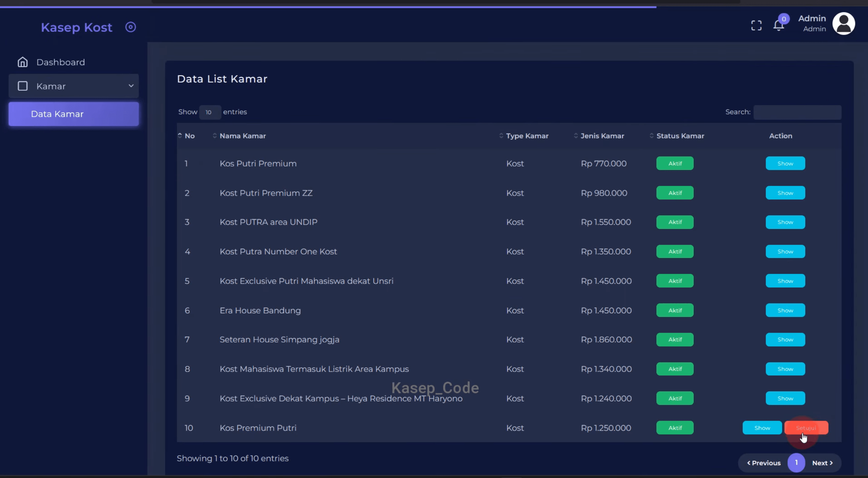
Task: Go to Previous page
Action: point(764,463)
